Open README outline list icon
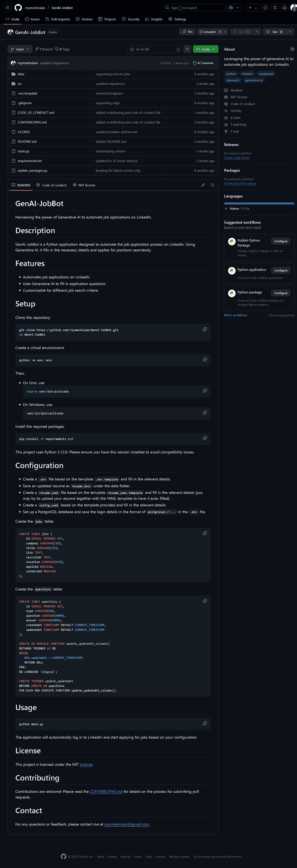The width and height of the screenshot is (297, 868). tap(212, 185)
